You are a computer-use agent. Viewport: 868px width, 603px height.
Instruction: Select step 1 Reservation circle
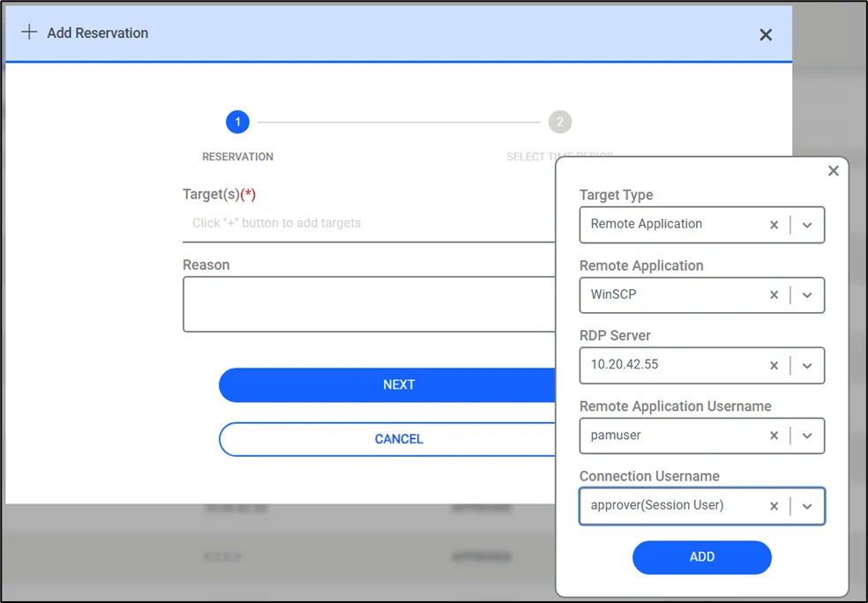(237, 122)
